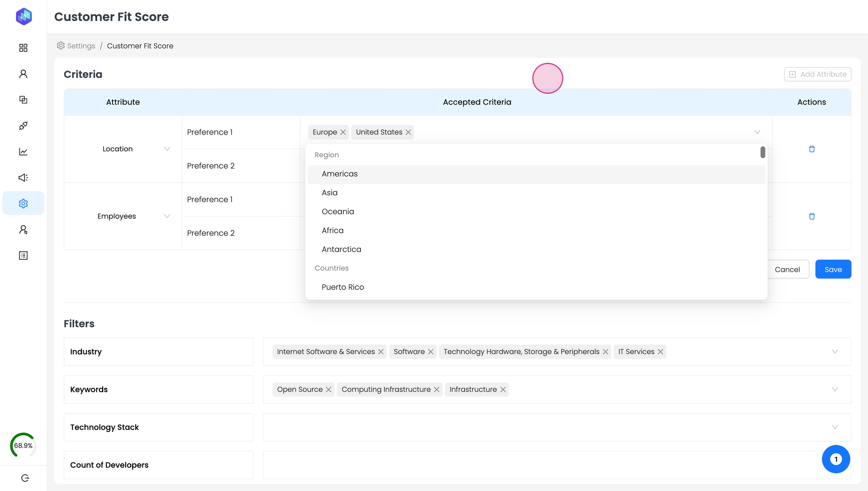Click the Save button
The width and height of the screenshot is (868, 491).
(x=833, y=269)
